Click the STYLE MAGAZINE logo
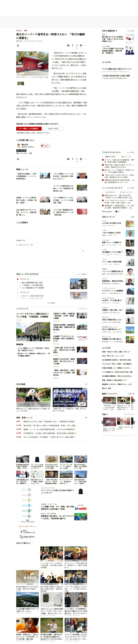The image size is (138, 644). pyautogui.click(x=27, y=521)
